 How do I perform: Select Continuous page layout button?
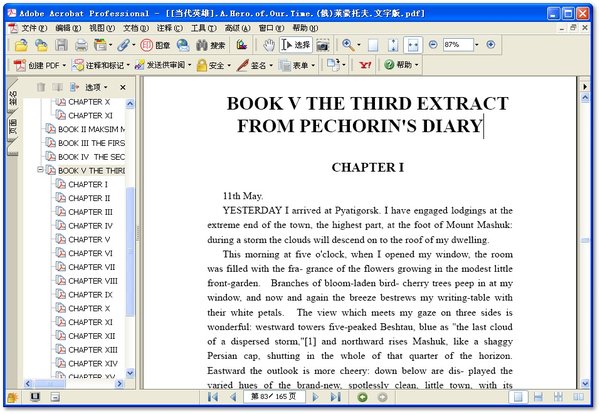point(538,397)
